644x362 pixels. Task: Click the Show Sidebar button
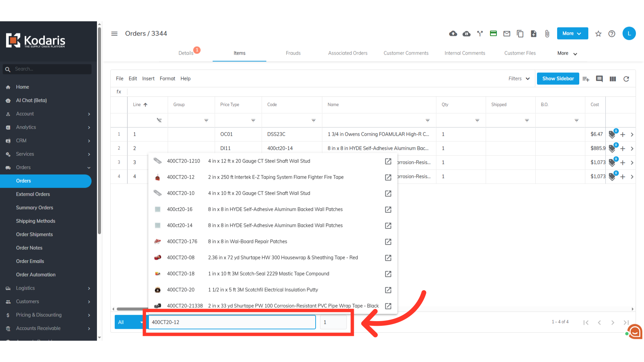click(x=558, y=79)
